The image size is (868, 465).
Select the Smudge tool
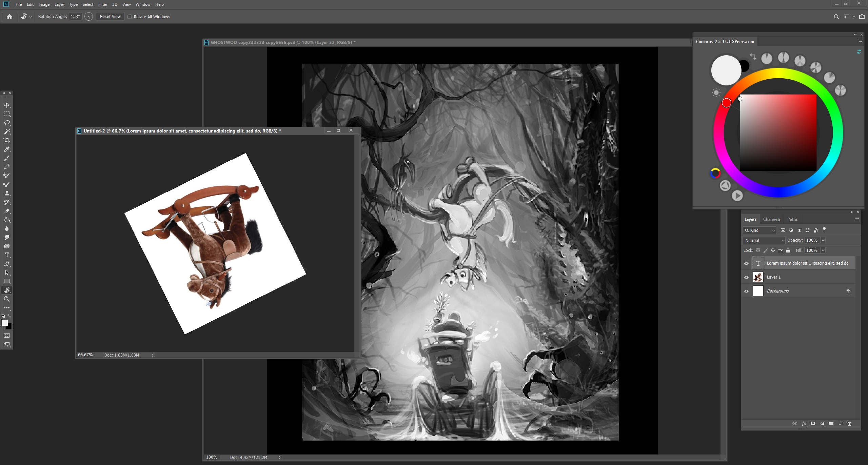click(x=7, y=237)
